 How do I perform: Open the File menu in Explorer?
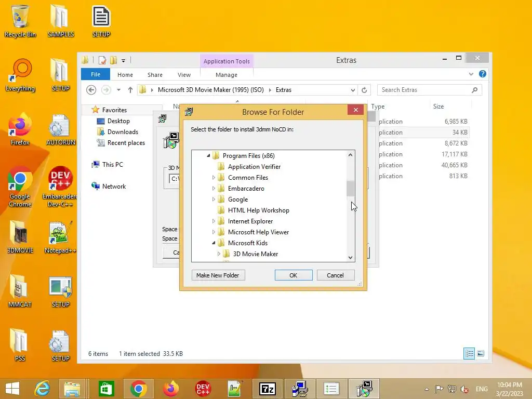(x=96, y=74)
